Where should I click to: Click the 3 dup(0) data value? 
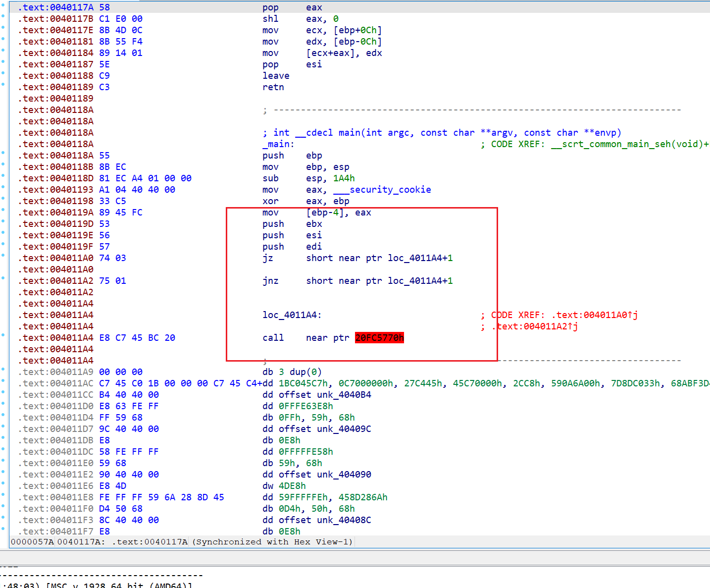point(301,372)
